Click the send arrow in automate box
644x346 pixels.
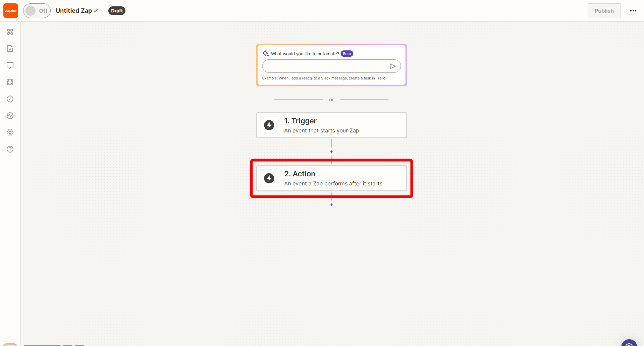click(x=393, y=66)
